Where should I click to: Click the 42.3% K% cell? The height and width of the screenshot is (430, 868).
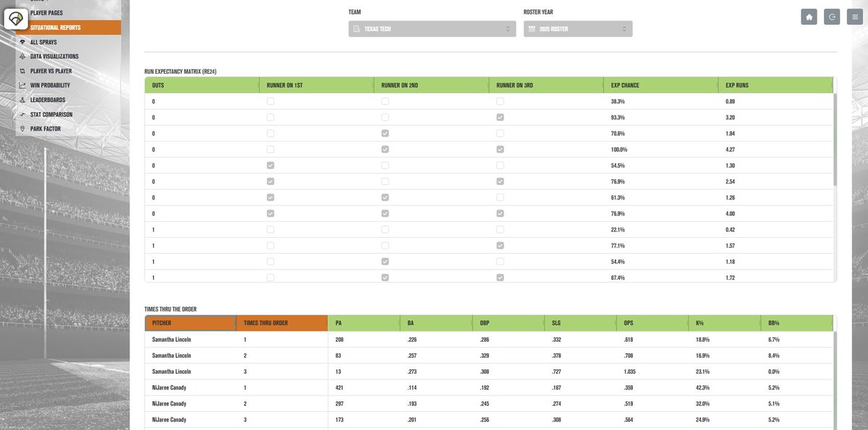(703, 387)
